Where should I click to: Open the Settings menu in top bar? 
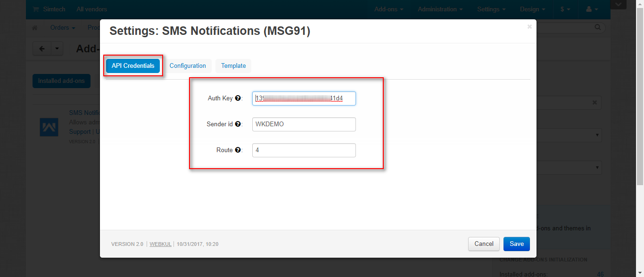point(491,9)
